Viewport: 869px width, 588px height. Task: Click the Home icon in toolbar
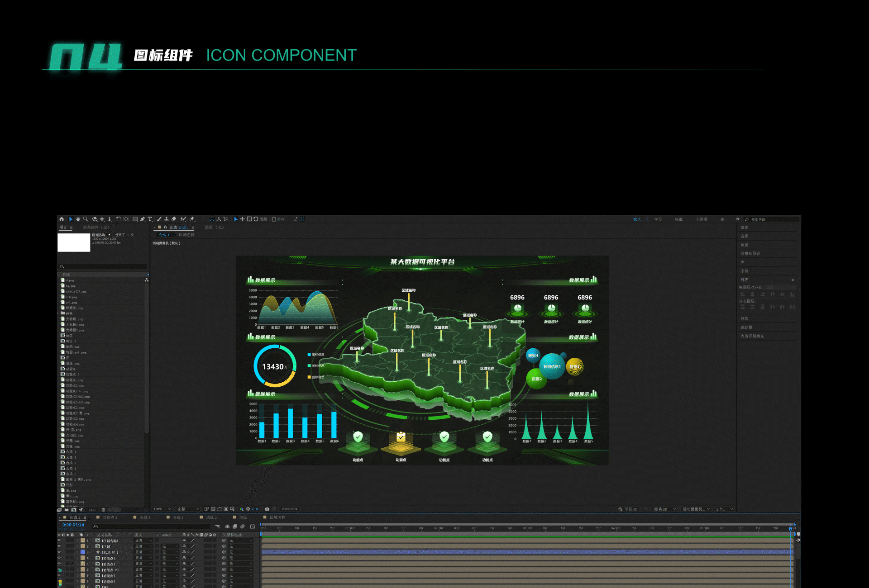pos(62,219)
